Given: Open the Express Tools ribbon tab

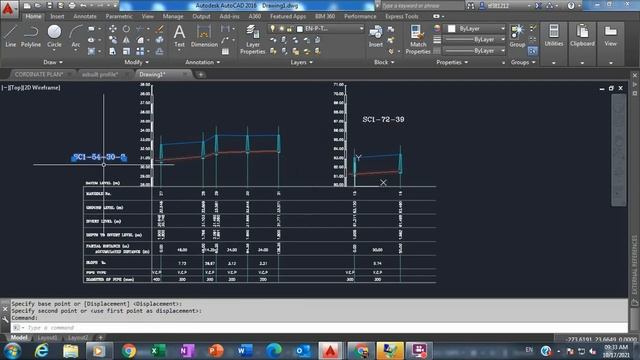Looking at the screenshot, I should [x=402, y=16].
